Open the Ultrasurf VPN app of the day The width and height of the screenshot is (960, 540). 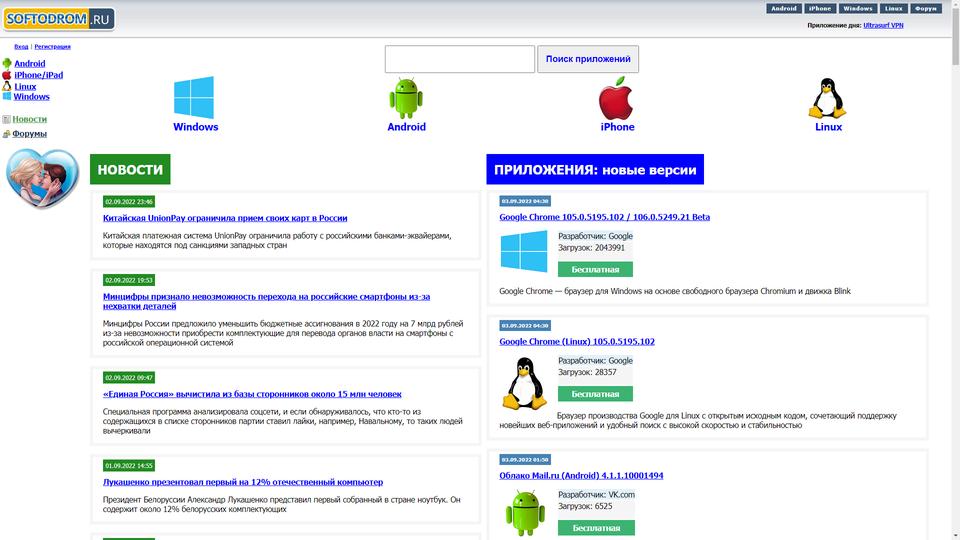click(883, 25)
